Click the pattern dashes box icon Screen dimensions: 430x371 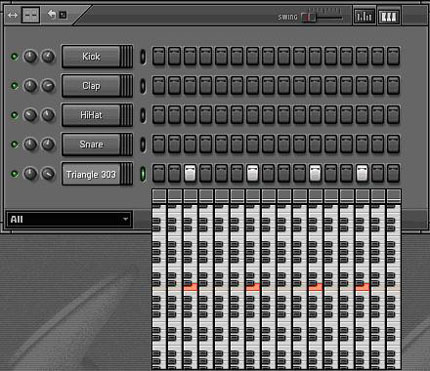pos(31,15)
